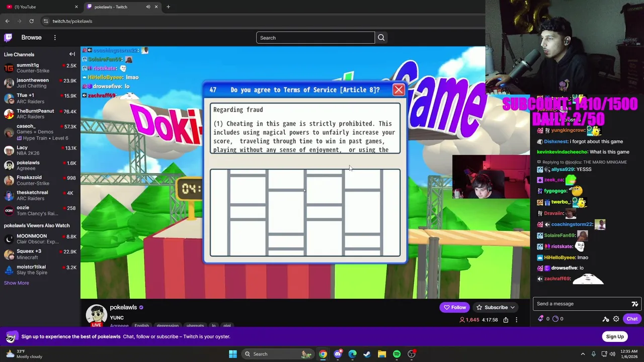644x362 pixels.
Task: Click the browser address bar
Action: tap(262, 21)
